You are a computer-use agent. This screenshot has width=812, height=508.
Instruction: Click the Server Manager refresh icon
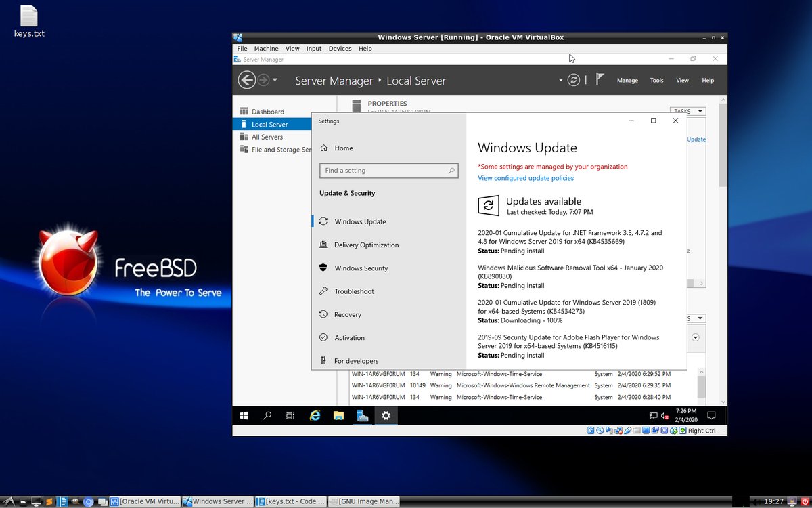point(573,80)
